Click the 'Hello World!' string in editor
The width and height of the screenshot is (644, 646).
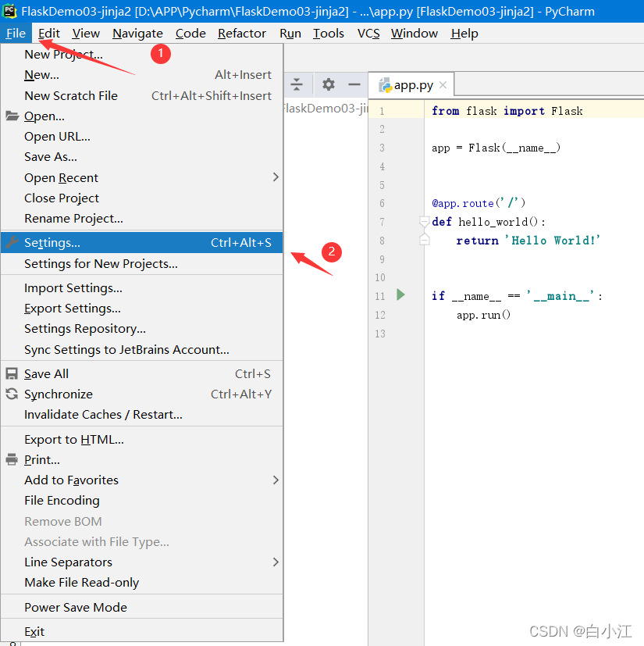click(x=552, y=240)
